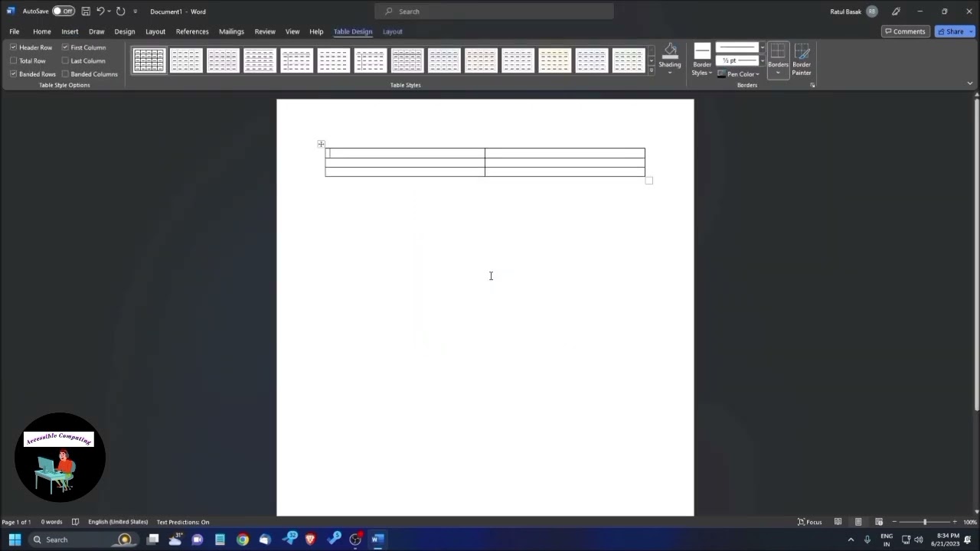This screenshot has width=980, height=551.
Task: Select the second table style thumbnail
Action: [x=186, y=60]
